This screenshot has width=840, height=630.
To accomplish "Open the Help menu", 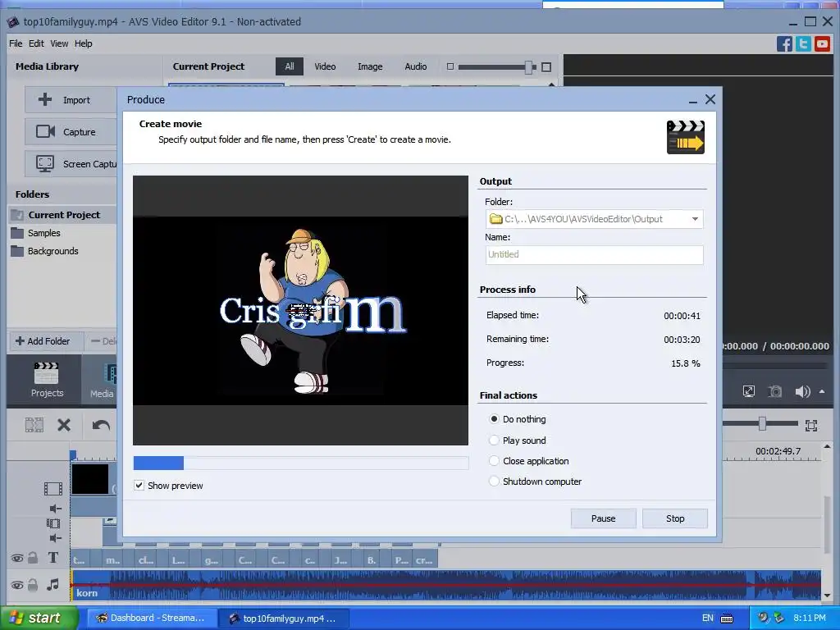I will click(83, 43).
